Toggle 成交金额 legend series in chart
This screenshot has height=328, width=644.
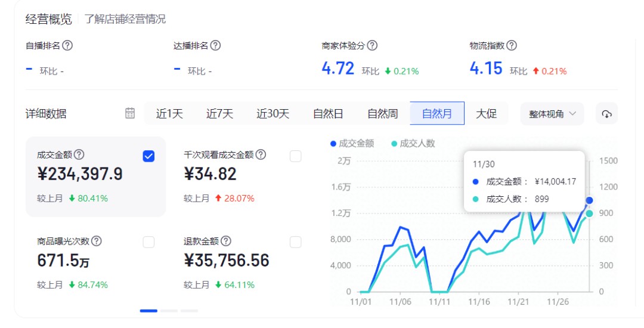click(352, 143)
